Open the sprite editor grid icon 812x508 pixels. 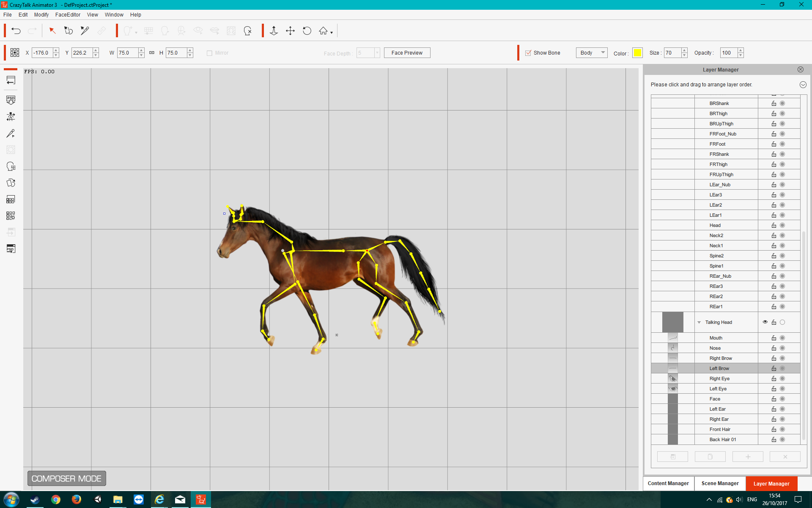click(x=11, y=199)
